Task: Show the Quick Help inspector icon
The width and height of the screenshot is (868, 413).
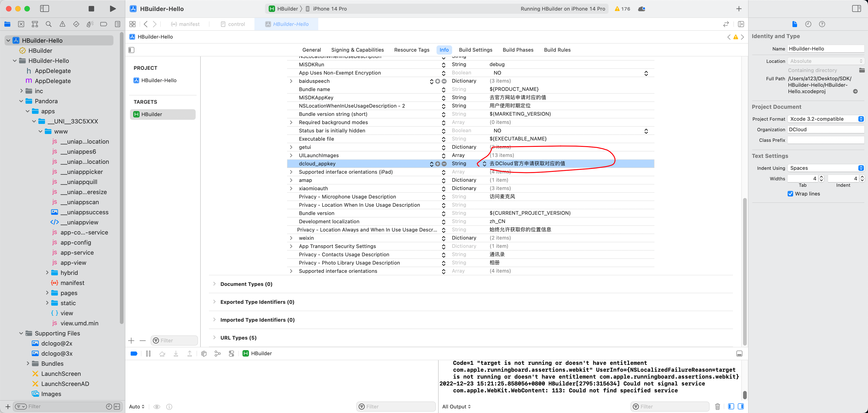Action: [x=822, y=24]
